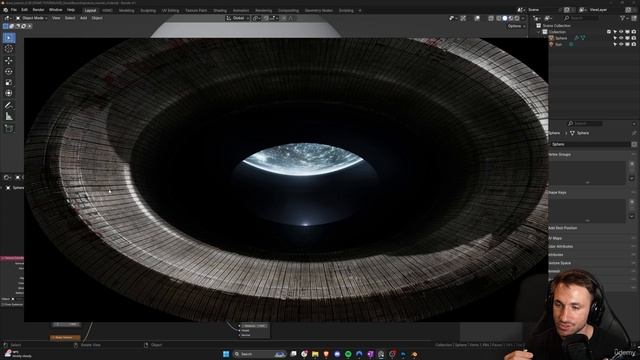Select the Cursor tool
Image resolution: width=640 pixels, height=360 pixels.
coord(9,49)
